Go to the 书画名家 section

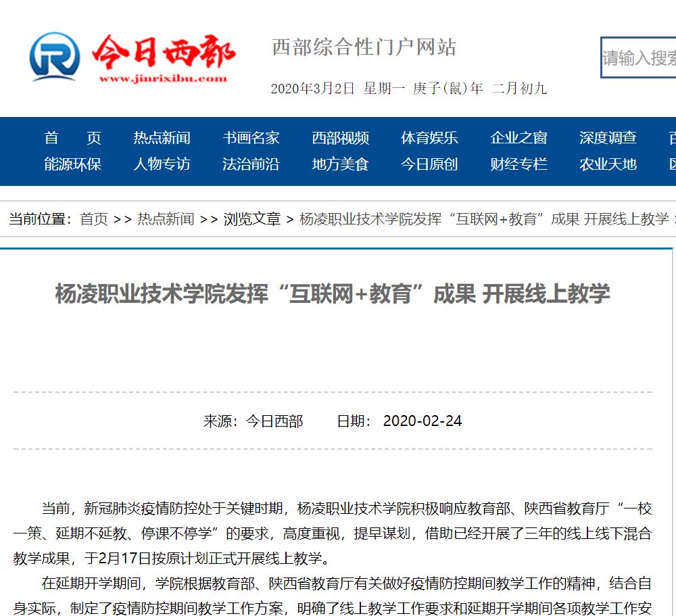[x=251, y=138]
